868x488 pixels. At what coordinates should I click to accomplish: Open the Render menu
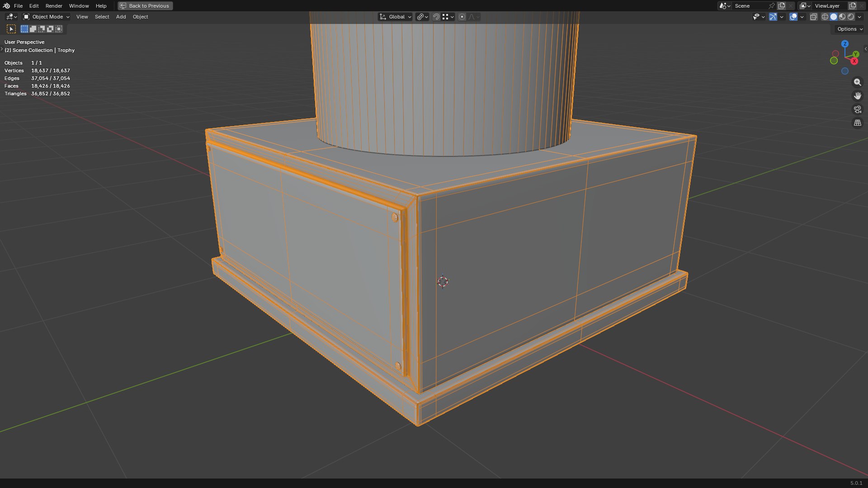54,6
